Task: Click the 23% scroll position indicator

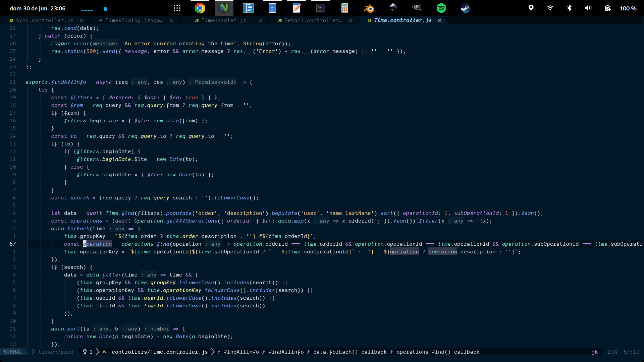Action: pos(612,352)
